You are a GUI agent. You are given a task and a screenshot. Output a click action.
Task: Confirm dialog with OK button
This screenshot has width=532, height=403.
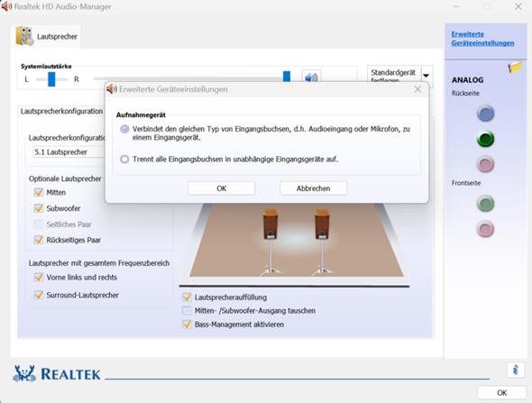pyautogui.click(x=221, y=188)
